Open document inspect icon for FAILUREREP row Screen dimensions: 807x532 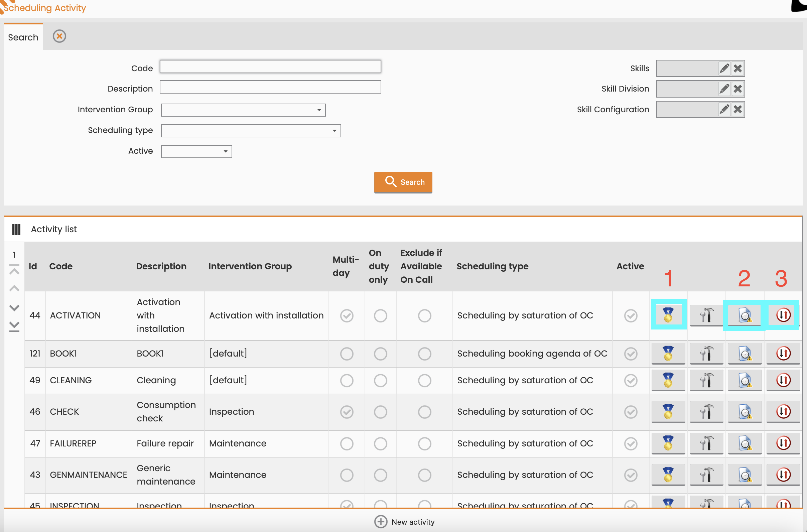click(x=745, y=443)
